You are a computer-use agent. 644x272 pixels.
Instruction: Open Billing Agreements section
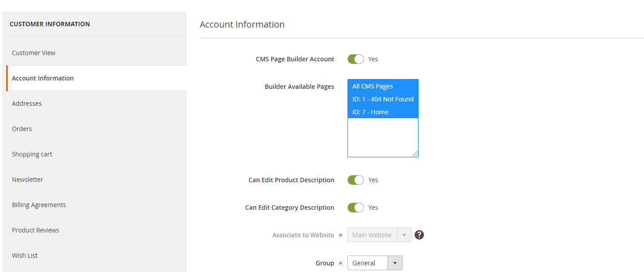click(x=39, y=205)
